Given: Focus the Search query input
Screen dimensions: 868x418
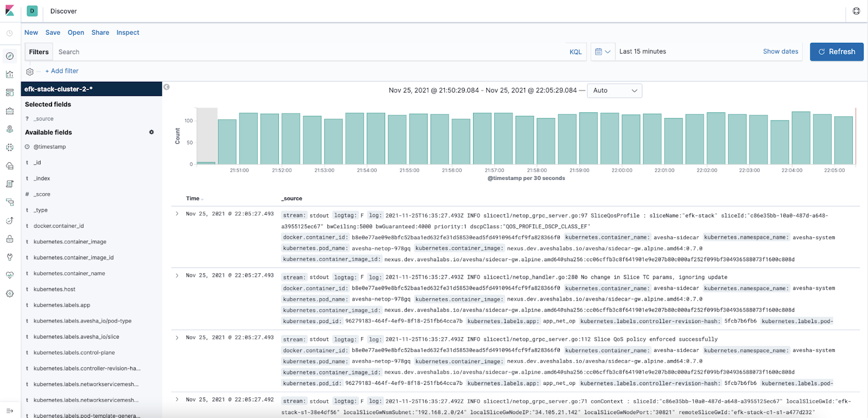Looking at the screenshot, I should point(309,52).
